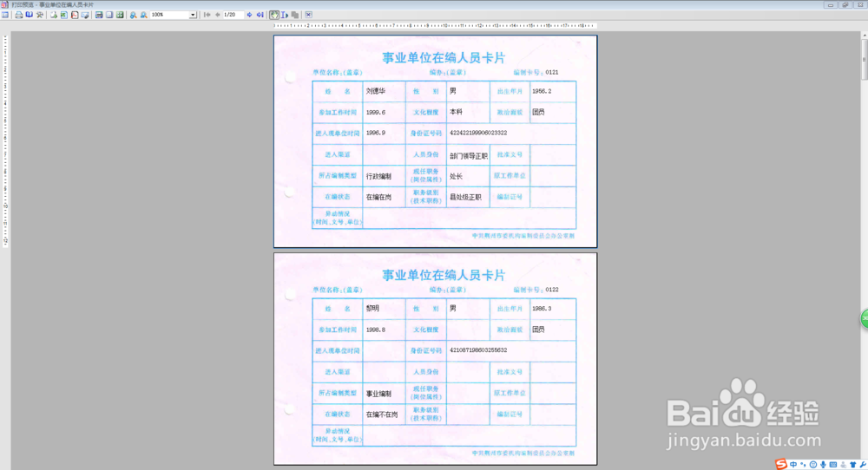
Task: Click ID number 422422199906023322
Action: tap(477, 133)
